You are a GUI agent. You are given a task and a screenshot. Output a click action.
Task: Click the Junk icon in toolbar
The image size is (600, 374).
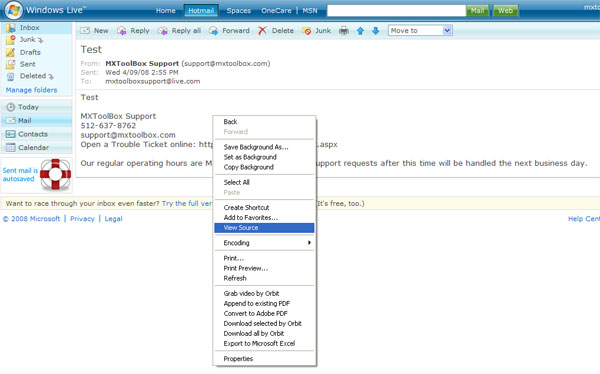(306, 31)
